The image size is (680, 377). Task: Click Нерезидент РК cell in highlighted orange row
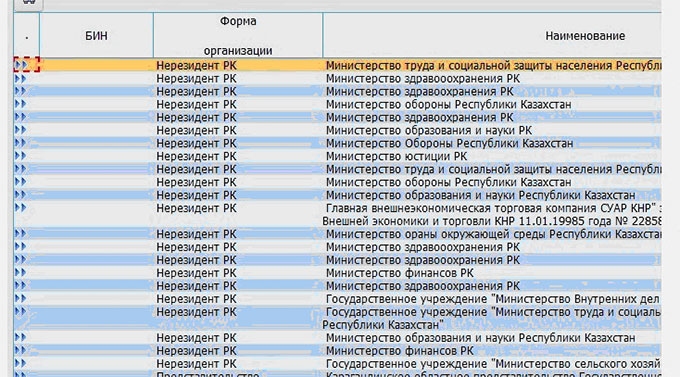[196, 66]
